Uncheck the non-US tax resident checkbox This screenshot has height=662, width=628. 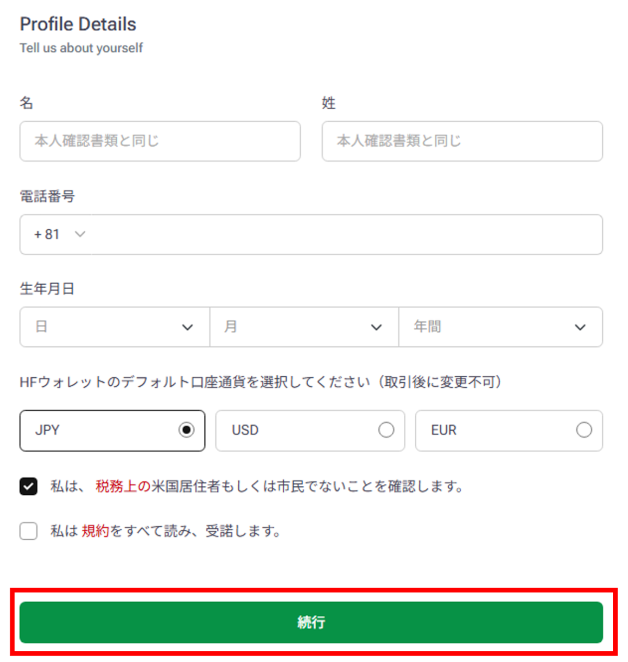click(x=28, y=486)
